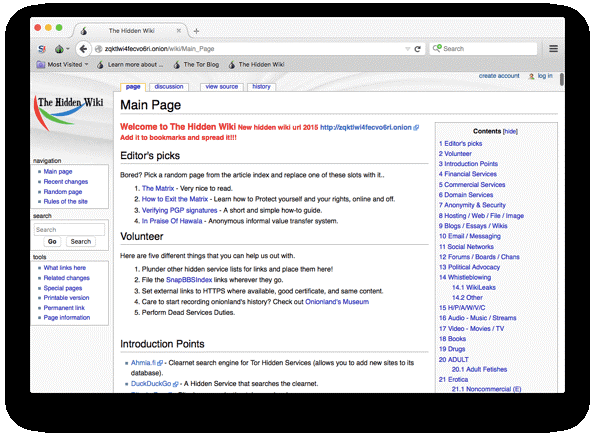
Task: Click the create account link
Action: [x=499, y=76]
